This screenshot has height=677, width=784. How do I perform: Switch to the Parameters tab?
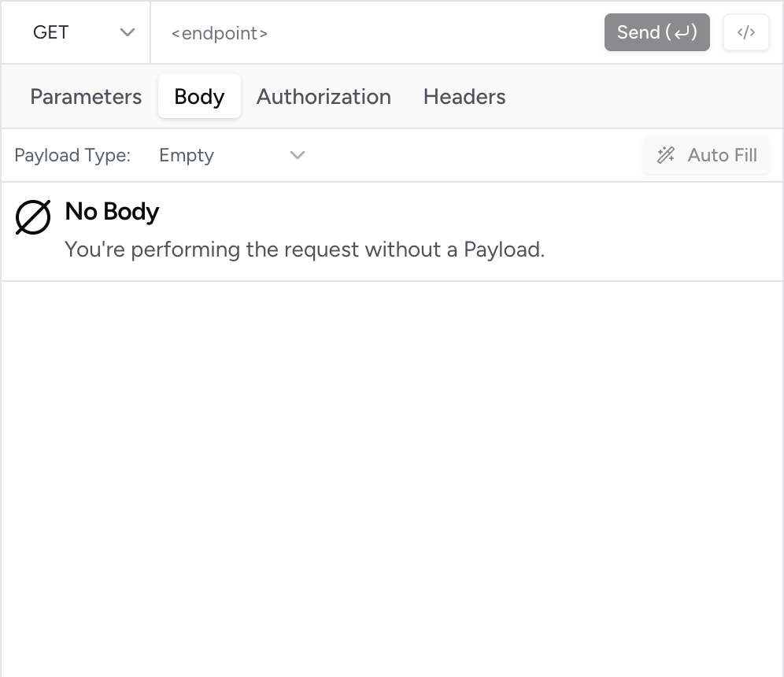coord(86,97)
